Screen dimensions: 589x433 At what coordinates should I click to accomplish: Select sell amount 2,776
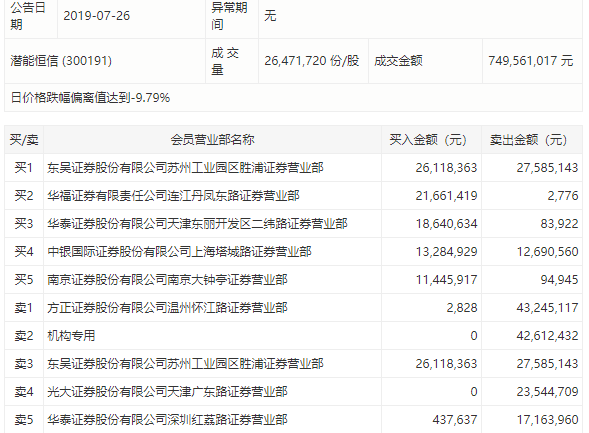(563, 196)
